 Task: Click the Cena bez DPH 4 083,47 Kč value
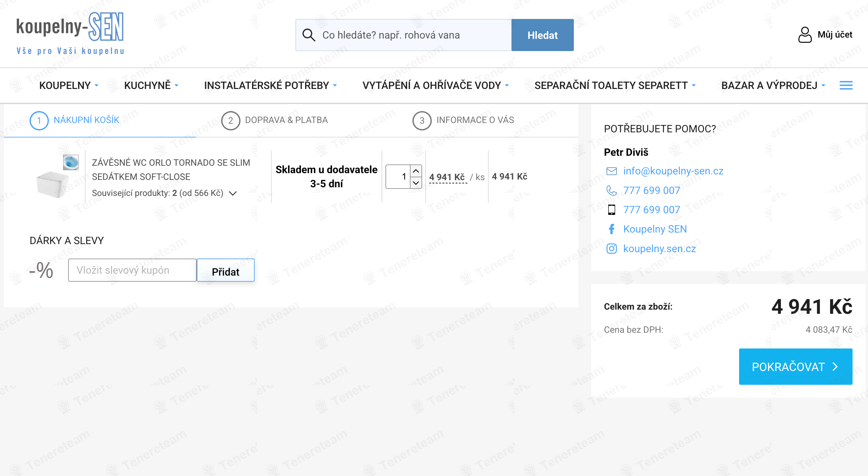(828, 330)
